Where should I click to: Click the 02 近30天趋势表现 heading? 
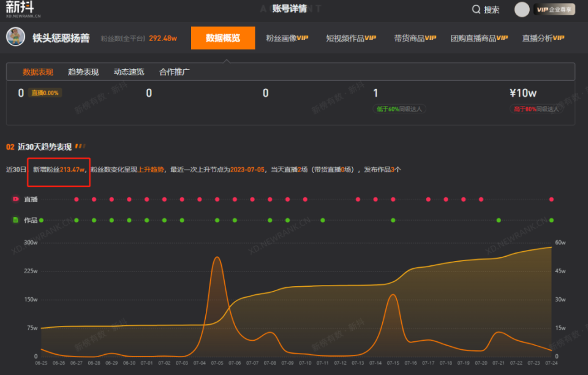(x=39, y=147)
